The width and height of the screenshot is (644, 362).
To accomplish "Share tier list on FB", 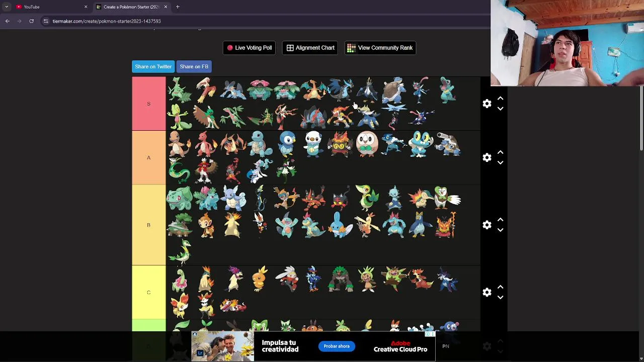I will (194, 66).
